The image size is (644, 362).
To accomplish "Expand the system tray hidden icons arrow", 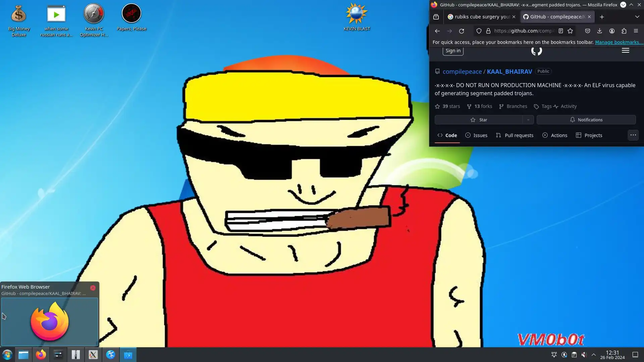I will 594,355.
